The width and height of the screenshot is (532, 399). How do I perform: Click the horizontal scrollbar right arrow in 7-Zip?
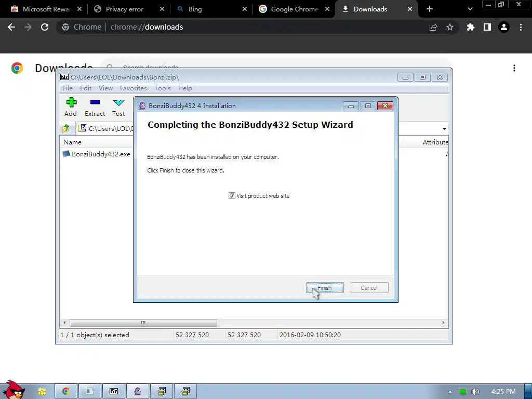443,323
